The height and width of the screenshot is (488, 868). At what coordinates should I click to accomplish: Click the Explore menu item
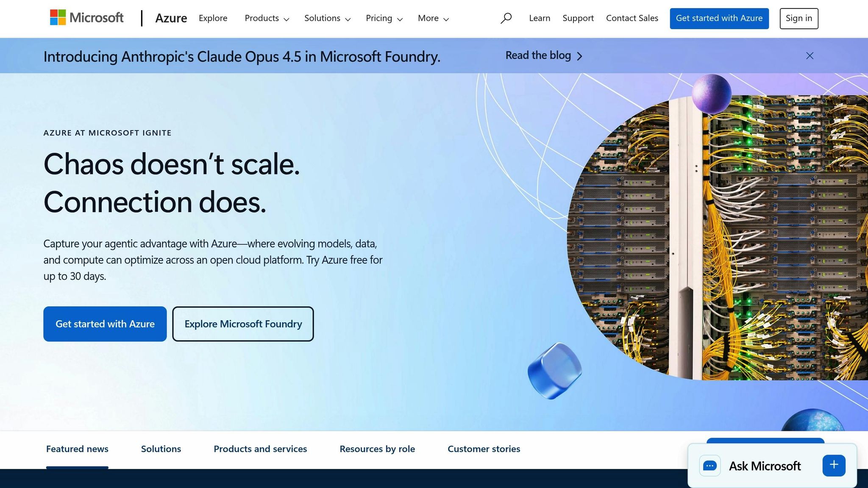click(213, 18)
